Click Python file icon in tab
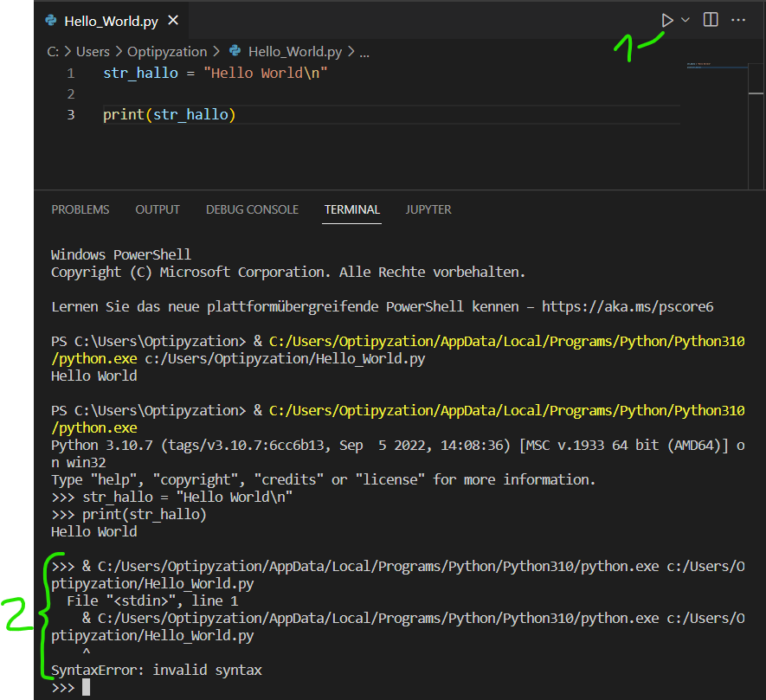This screenshot has width=766, height=700. pyautogui.click(x=51, y=21)
